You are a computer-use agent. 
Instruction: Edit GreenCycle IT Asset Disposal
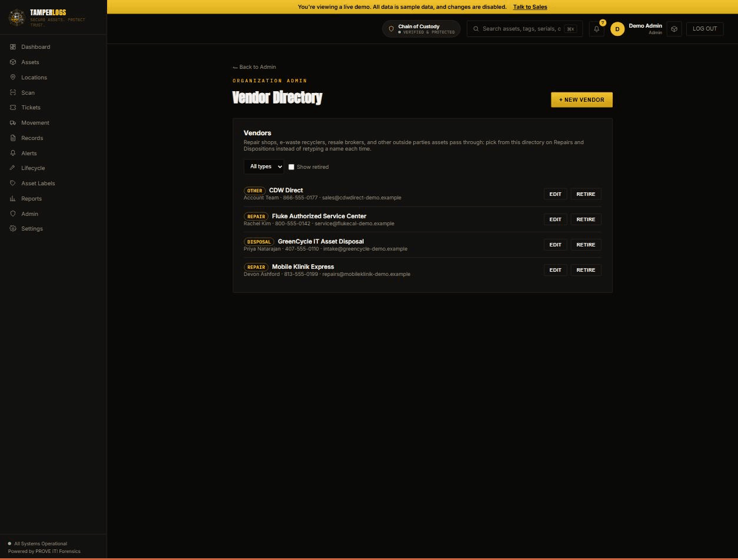tap(555, 245)
